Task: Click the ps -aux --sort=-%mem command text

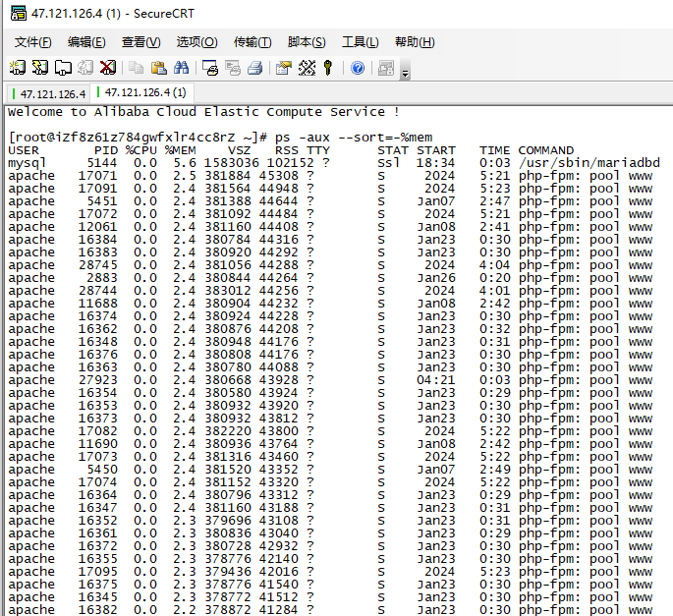Action: coord(354,138)
